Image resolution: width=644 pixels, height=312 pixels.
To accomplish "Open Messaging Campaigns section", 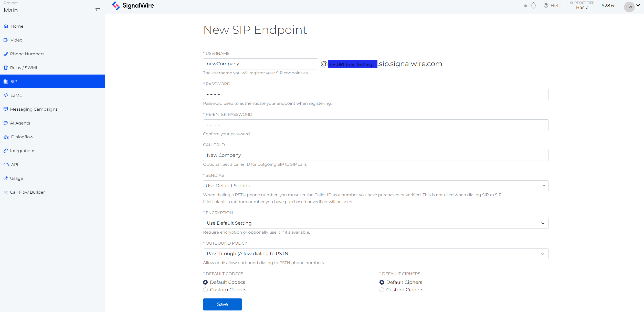I will point(34,109).
